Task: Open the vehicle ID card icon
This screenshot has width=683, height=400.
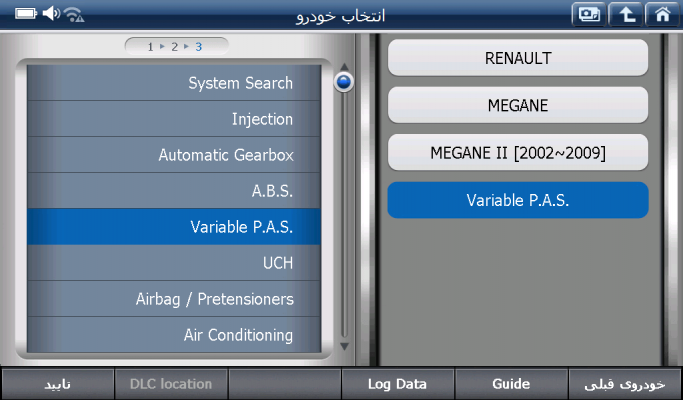Action: [x=588, y=15]
